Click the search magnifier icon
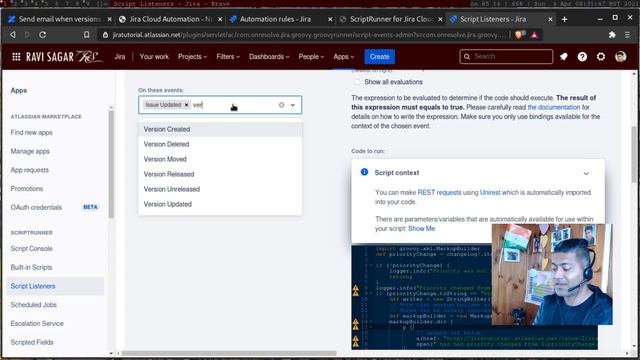 pyautogui.click(x=467, y=57)
